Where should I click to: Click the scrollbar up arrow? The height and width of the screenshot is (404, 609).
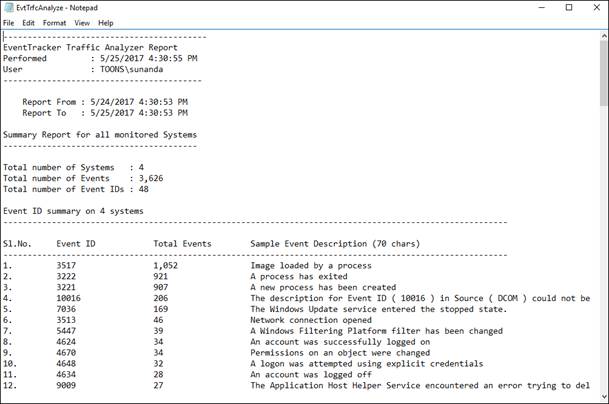(604, 36)
